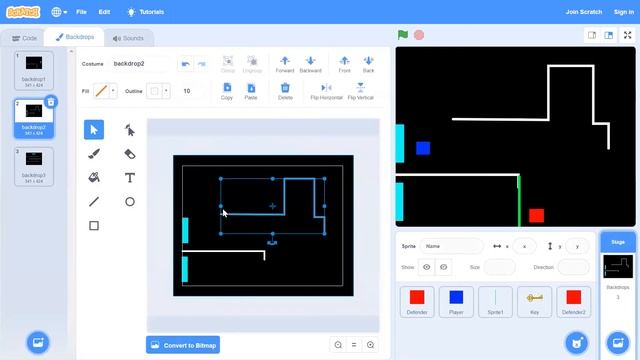Edit the outline width field
Screen dimensions: 640x360
click(x=192, y=91)
